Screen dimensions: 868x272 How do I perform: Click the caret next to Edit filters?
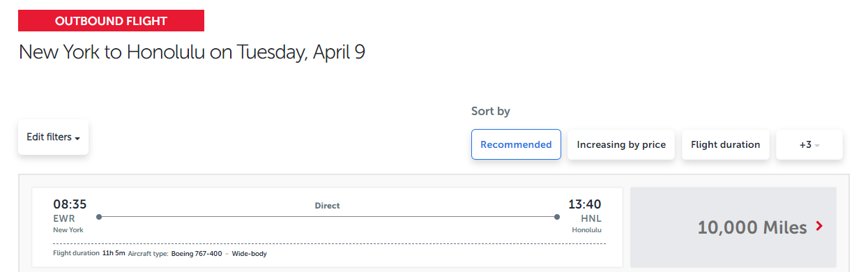(x=77, y=139)
